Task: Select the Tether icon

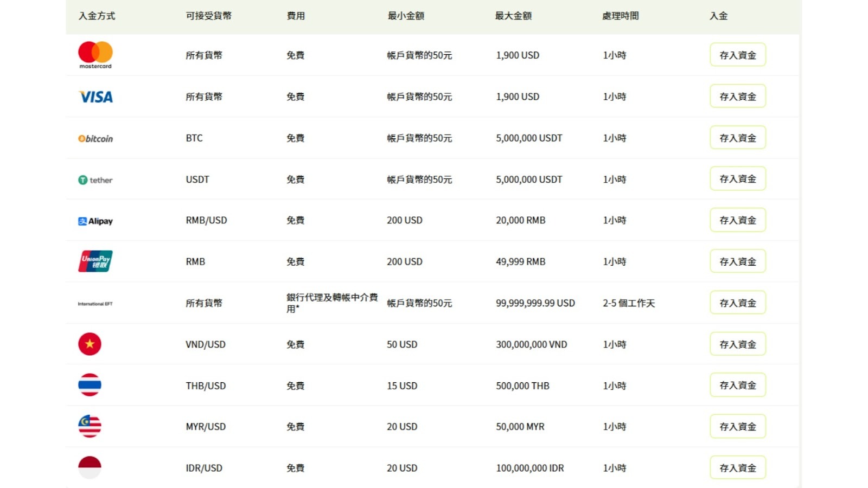Action: click(x=95, y=179)
